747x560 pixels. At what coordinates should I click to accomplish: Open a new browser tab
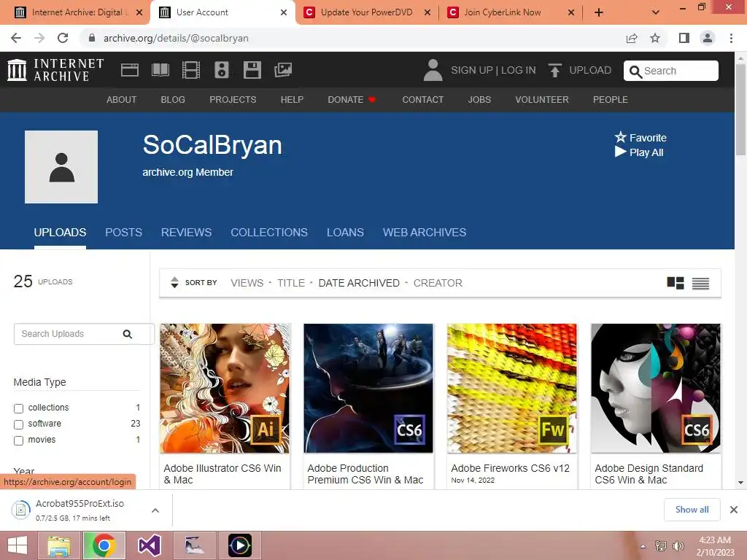pyautogui.click(x=599, y=12)
